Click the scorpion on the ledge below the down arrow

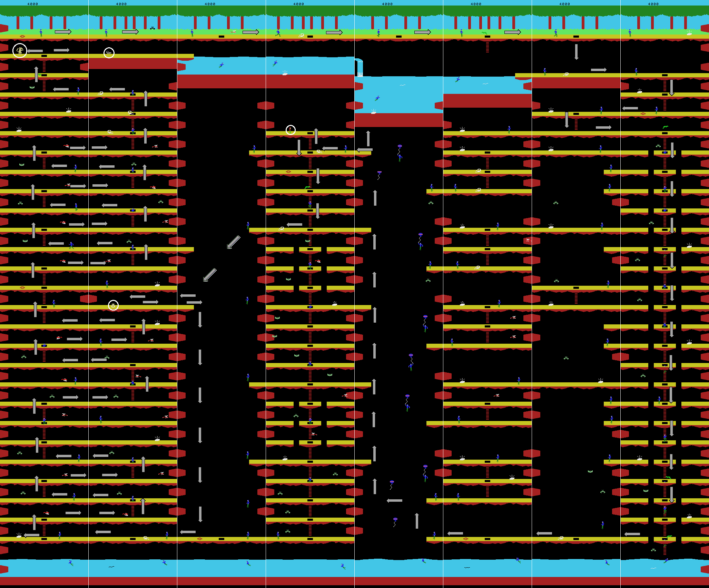pyautogui.click(x=566, y=74)
